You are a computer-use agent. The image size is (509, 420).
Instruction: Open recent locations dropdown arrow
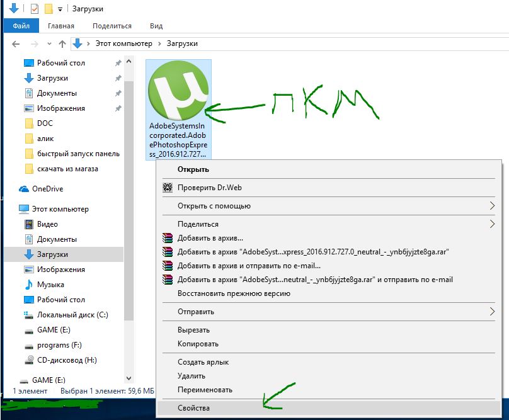tap(49, 44)
